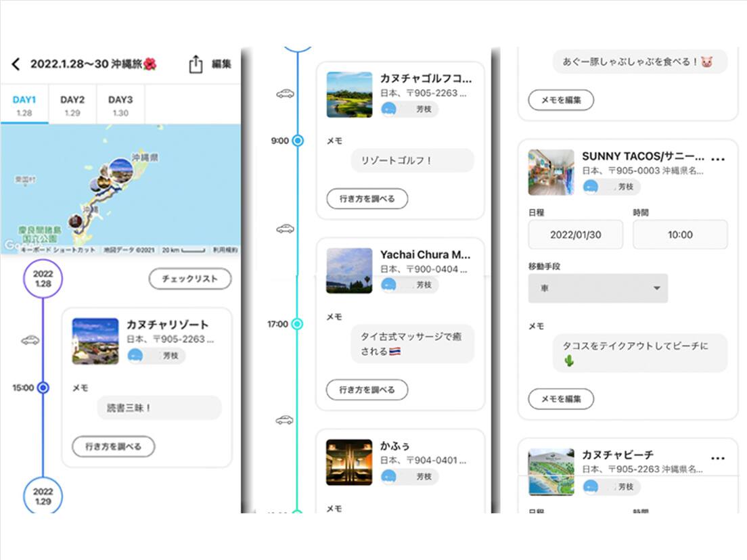The image size is (747, 560).
Task: Select the 2022 1.29 date marker
Action: tap(43, 496)
